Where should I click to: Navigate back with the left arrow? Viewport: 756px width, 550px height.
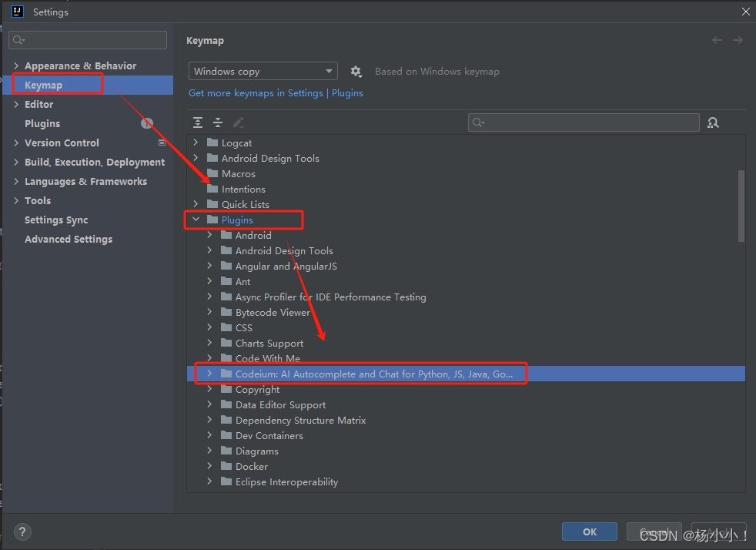click(x=717, y=40)
